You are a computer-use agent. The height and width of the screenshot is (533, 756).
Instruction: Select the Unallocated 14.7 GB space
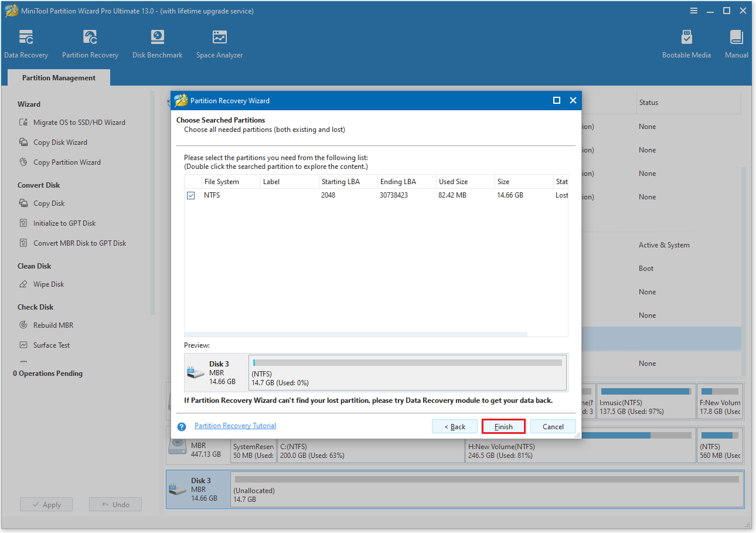click(486, 490)
